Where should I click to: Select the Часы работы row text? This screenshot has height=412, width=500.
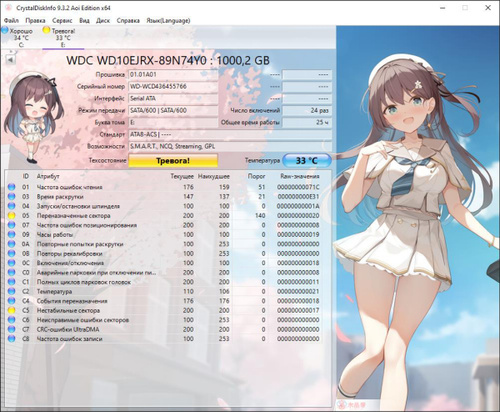[x=55, y=234]
